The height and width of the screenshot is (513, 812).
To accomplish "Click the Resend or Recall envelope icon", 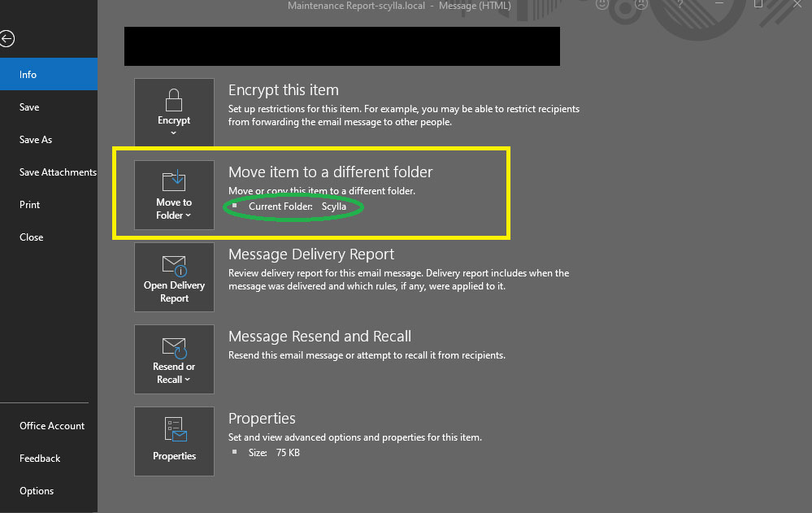I will coord(174,346).
